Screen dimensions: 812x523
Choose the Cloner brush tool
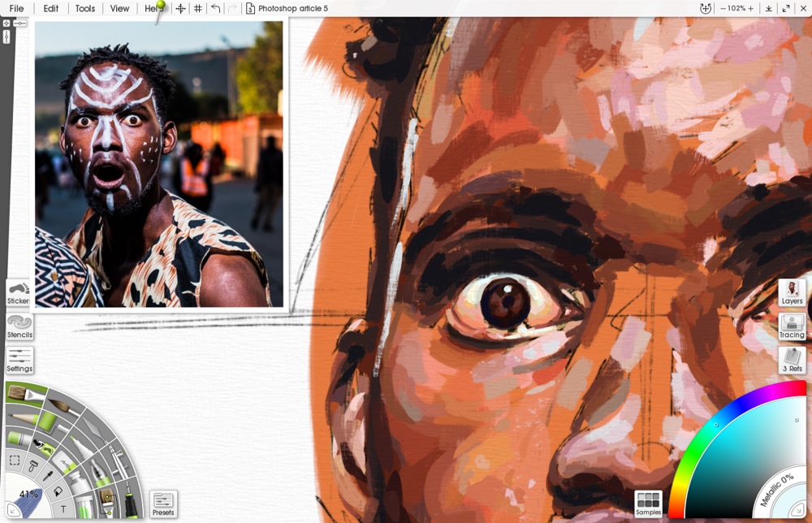pyautogui.click(x=106, y=502)
